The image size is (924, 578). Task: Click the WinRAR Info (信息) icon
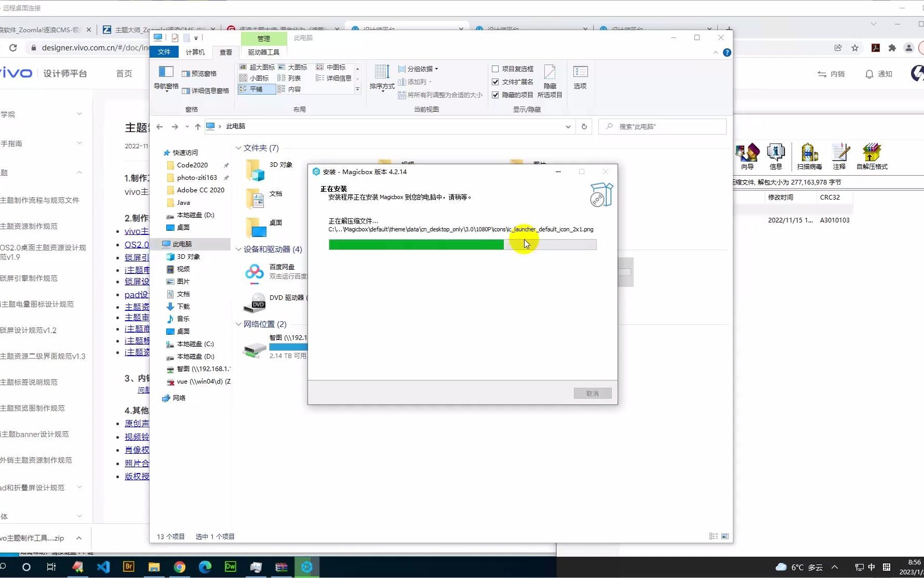tap(775, 156)
